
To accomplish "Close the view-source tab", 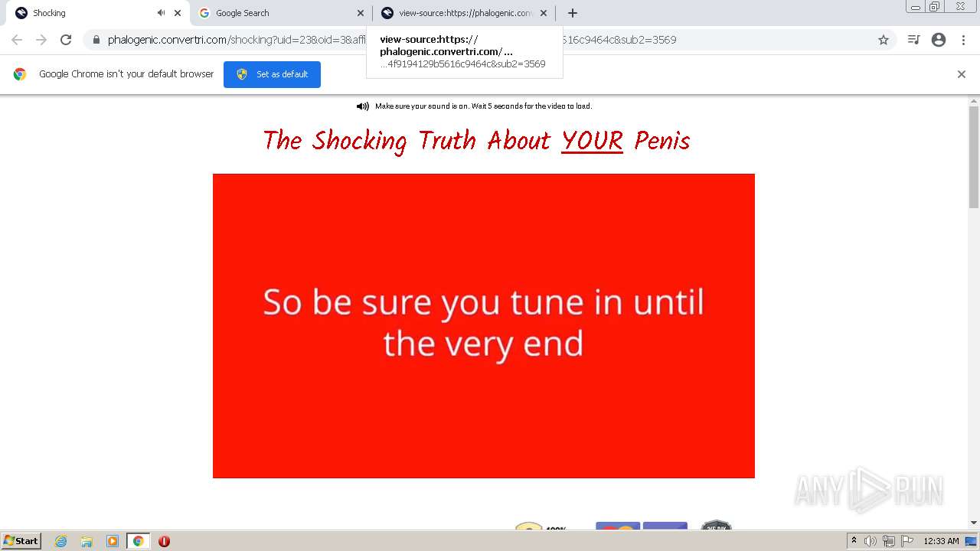I will pos(544,13).
